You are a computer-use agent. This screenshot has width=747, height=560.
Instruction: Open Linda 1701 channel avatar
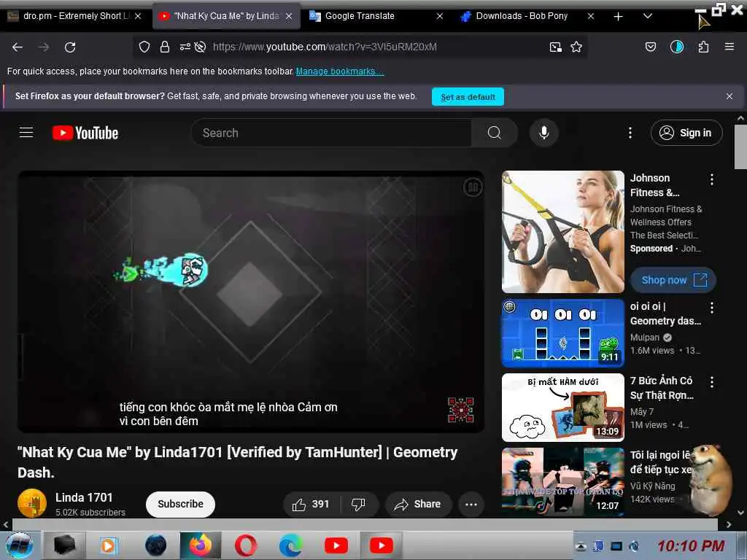click(x=32, y=503)
